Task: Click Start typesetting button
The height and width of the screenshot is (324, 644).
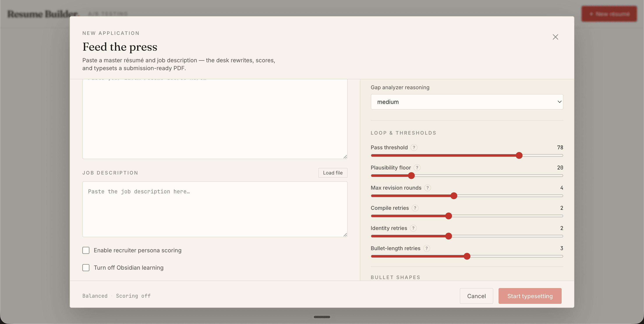Action: pos(530,296)
